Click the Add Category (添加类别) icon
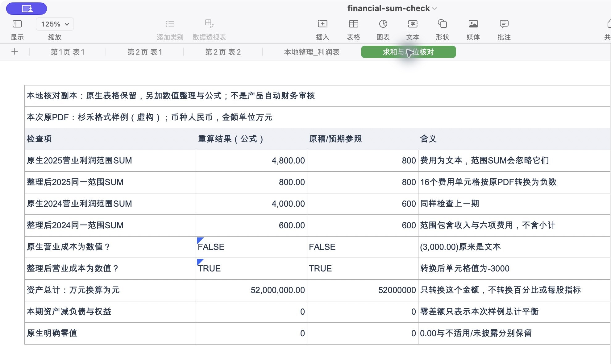Image resolution: width=611 pixels, height=364 pixels. point(170,24)
